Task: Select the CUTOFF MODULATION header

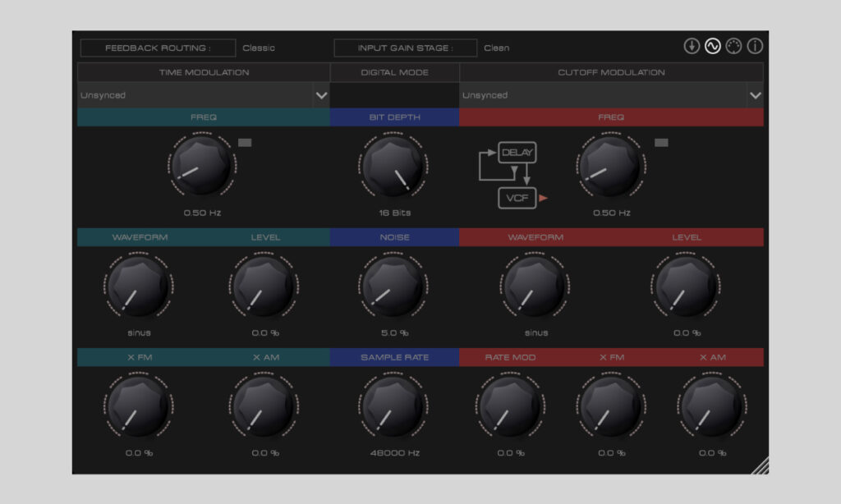Action: 611,72
